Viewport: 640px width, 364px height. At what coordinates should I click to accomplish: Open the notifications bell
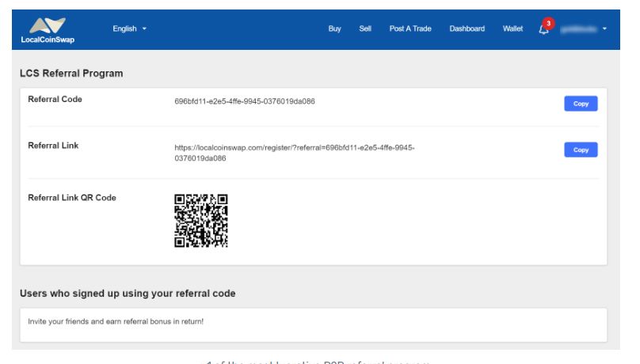[x=543, y=29]
